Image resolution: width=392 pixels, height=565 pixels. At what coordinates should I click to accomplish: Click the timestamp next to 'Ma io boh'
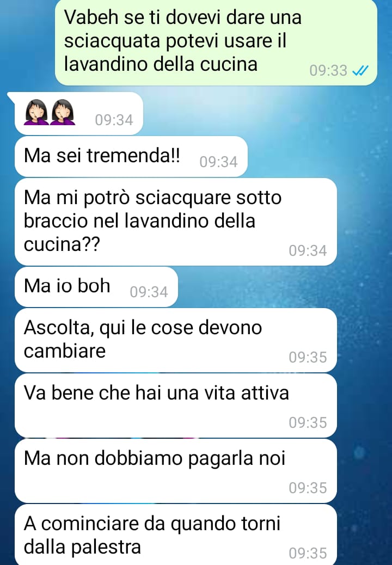point(149,292)
